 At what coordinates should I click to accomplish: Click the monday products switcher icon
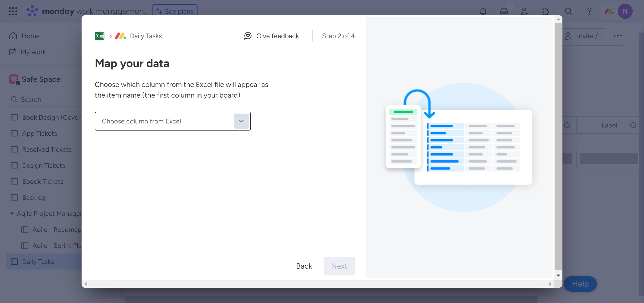pyautogui.click(x=609, y=11)
